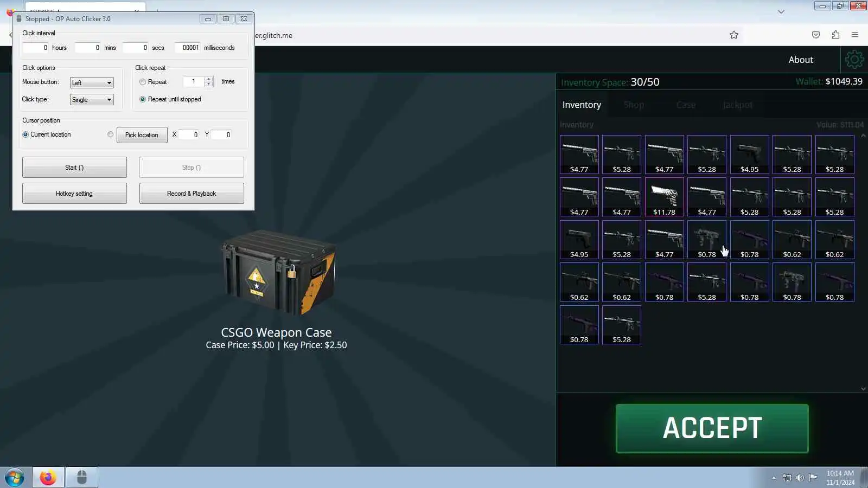The image size is (868, 488).
Task: Focus the milliseconds interval field
Action: 188,48
